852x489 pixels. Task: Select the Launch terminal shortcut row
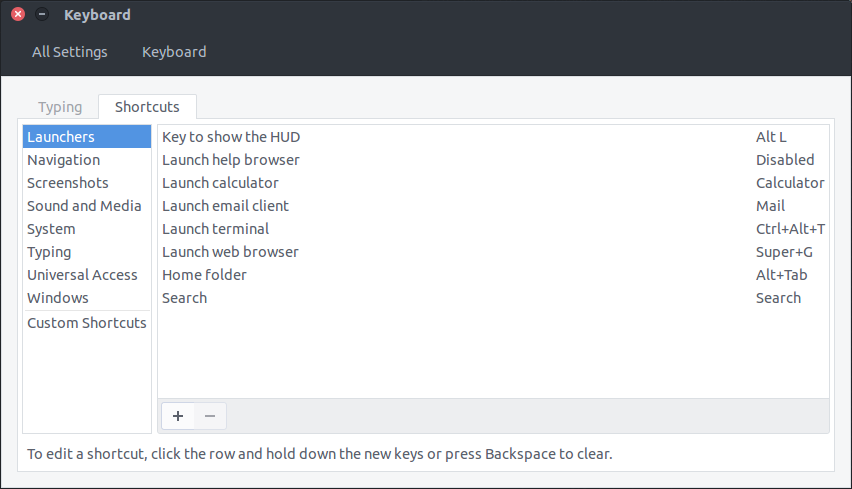[x=493, y=229]
